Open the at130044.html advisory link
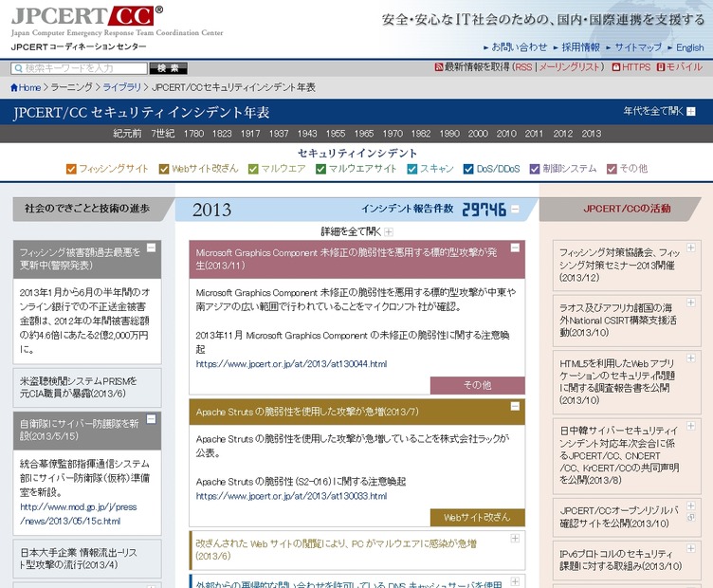713x588 pixels. [291, 364]
